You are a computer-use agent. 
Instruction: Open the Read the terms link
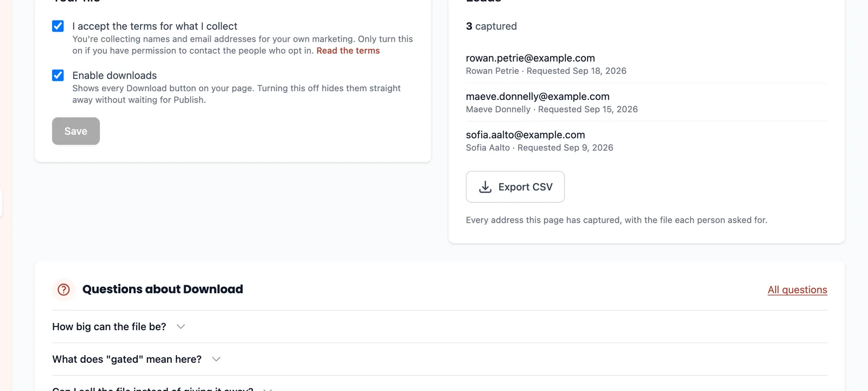(x=348, y=51)
